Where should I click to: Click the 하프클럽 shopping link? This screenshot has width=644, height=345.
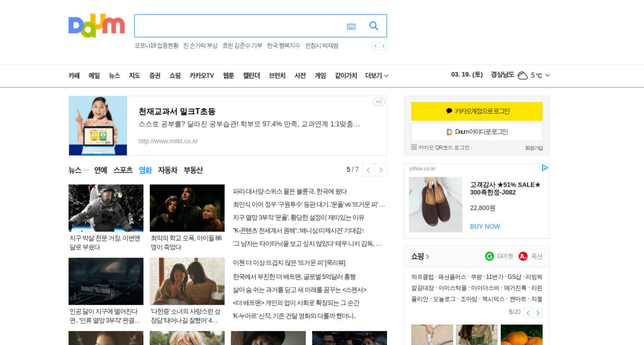(x=423, y=277)
